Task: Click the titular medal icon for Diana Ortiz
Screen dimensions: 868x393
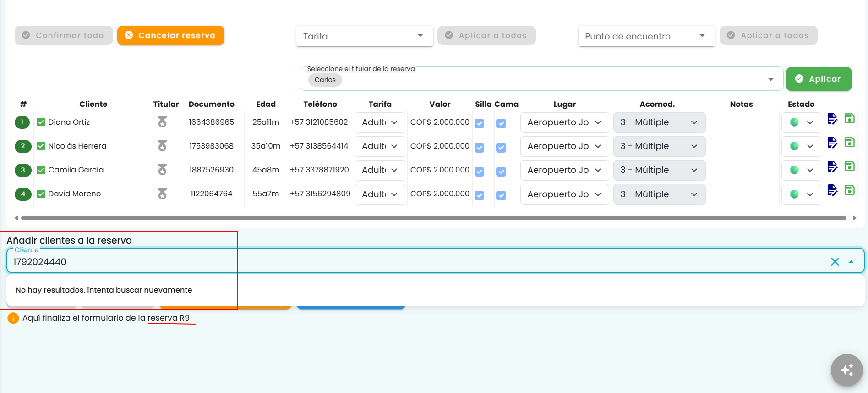Action: (162, 122)
